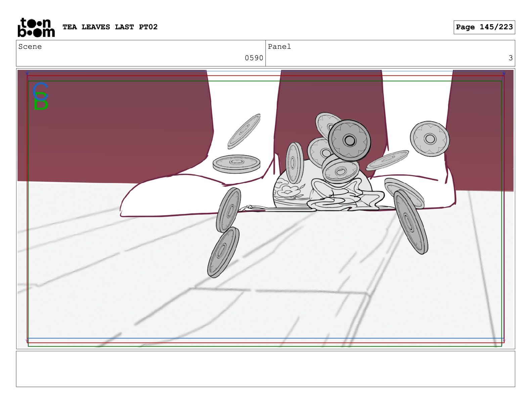
Task: Select the title 'TEA LEAVES LAST PT02'
Action: point(110,27)
